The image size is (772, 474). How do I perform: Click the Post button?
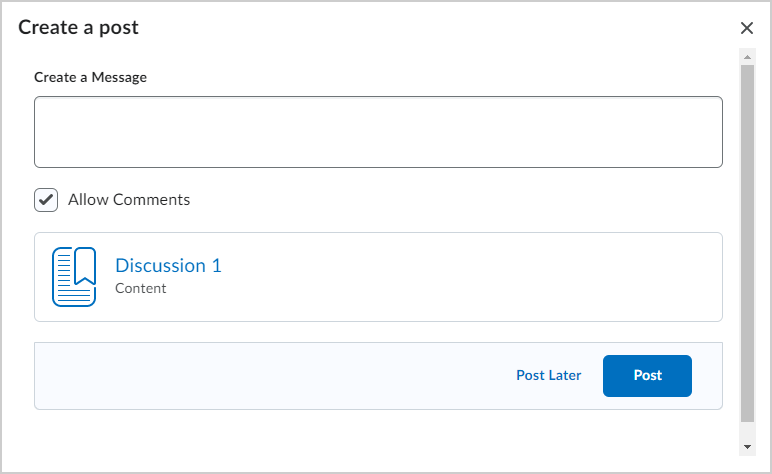tap(647, 376)
